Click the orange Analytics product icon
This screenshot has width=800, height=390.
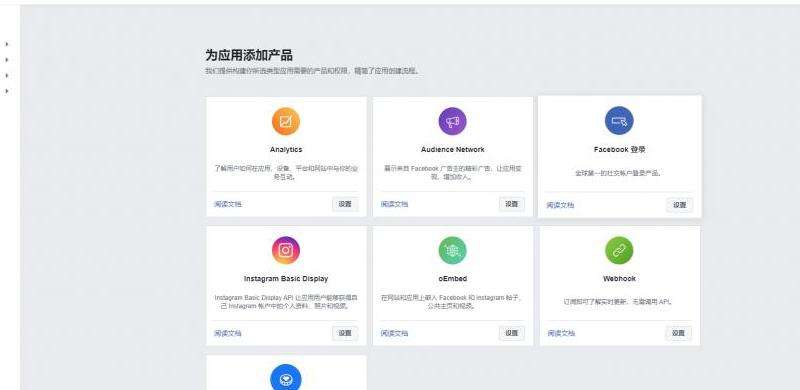[x=286, y=121]
